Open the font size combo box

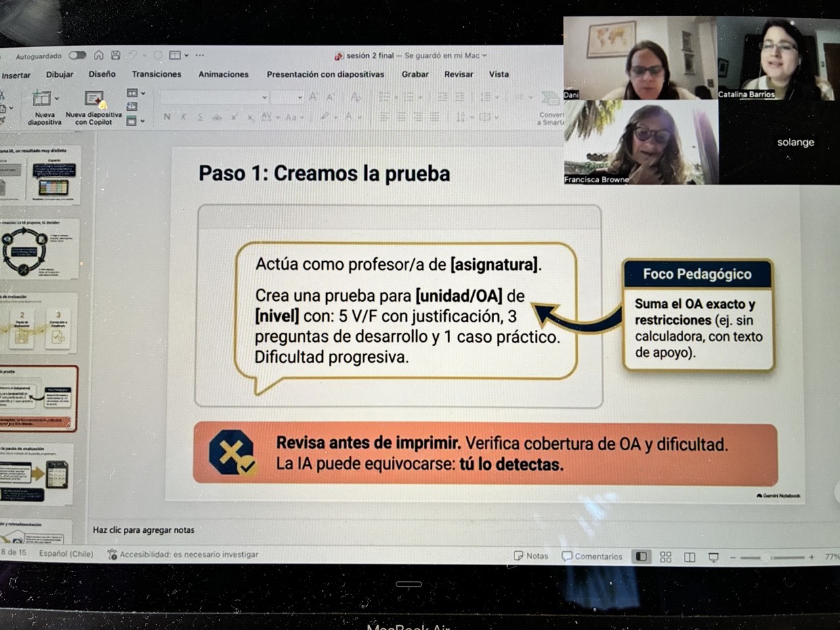[287, 97]
